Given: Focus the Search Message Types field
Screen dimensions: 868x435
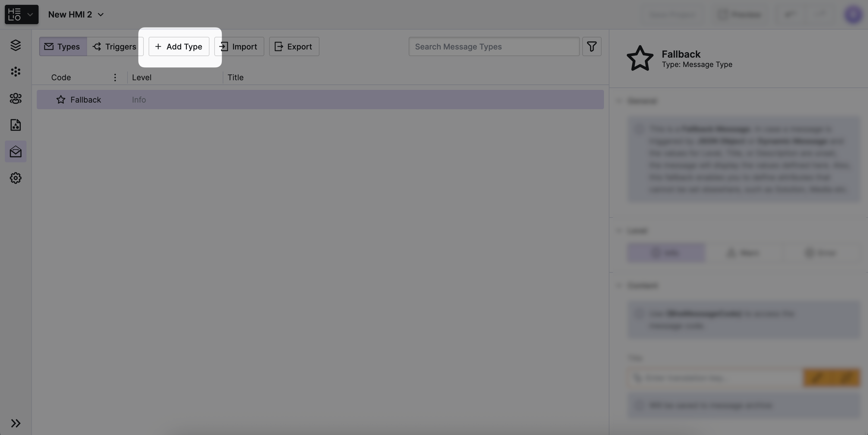Looking at the screenshot, I should (x=494, y=46).
